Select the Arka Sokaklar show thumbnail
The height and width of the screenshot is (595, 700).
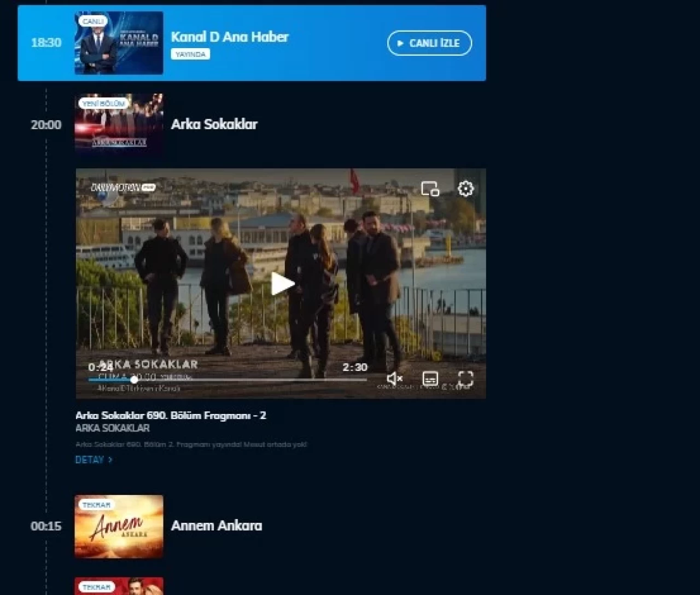(119, 125)
